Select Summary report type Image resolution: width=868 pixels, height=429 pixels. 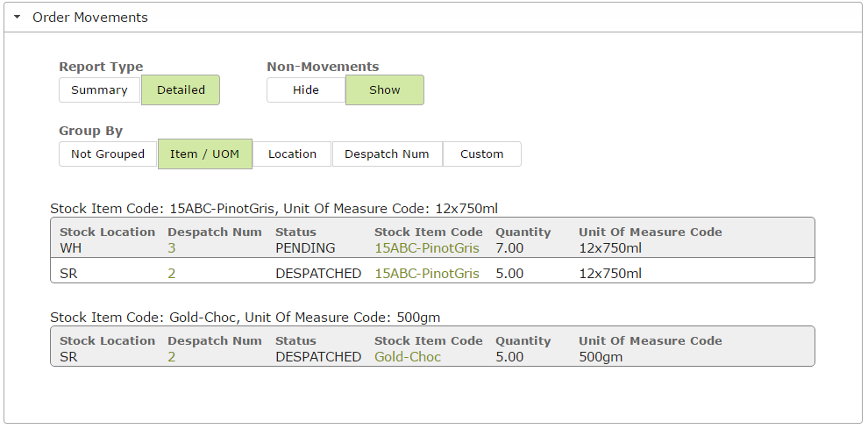point(100,89)
